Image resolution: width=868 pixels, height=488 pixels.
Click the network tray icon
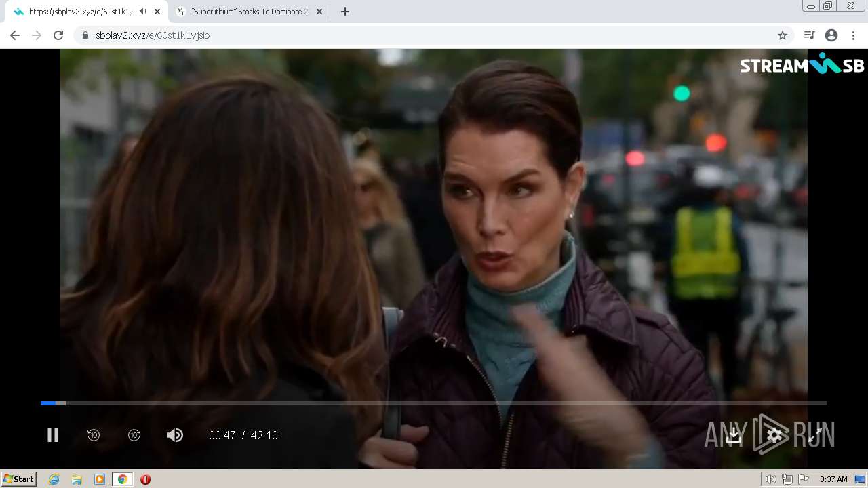tap(787, 479)
